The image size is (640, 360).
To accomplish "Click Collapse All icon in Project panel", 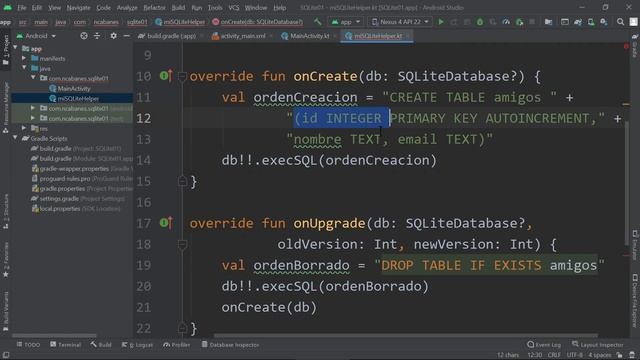I will 97,36.
